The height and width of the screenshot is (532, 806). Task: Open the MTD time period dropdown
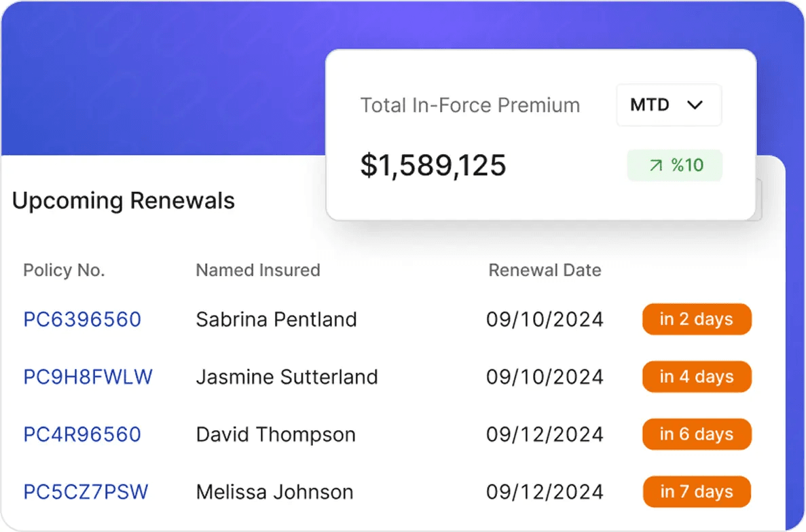(x=668, y=105)
